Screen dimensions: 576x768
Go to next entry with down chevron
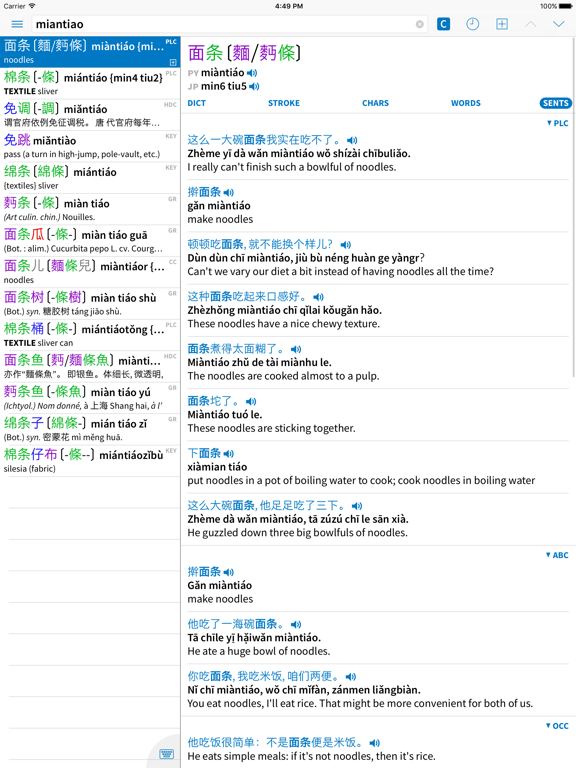(559, 24)
